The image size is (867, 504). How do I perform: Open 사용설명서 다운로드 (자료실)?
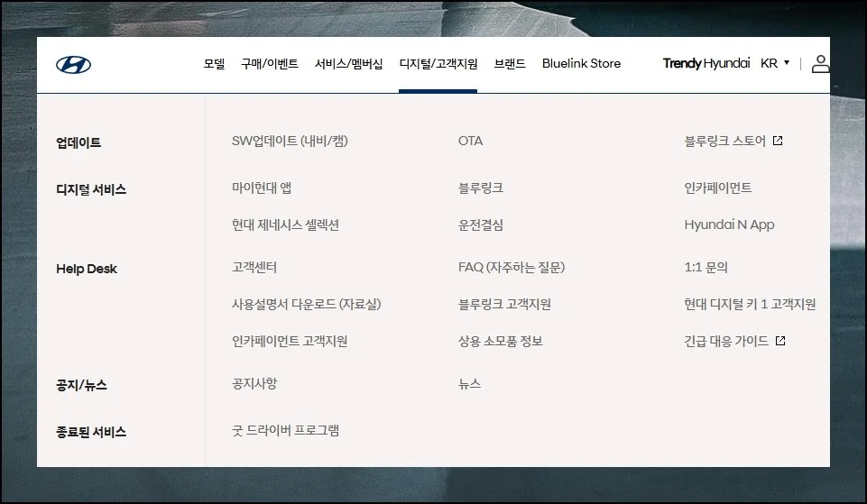coord(306,304)
